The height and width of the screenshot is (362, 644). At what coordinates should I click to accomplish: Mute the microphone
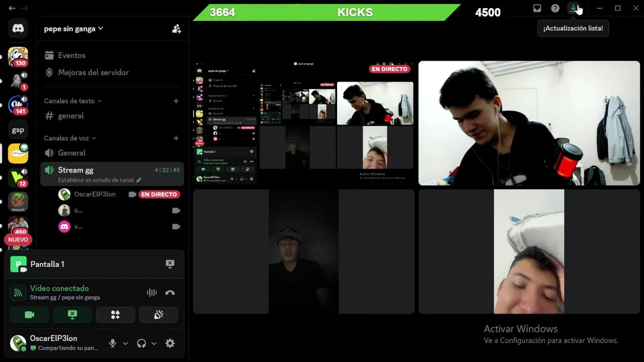(x=113, y=343)
